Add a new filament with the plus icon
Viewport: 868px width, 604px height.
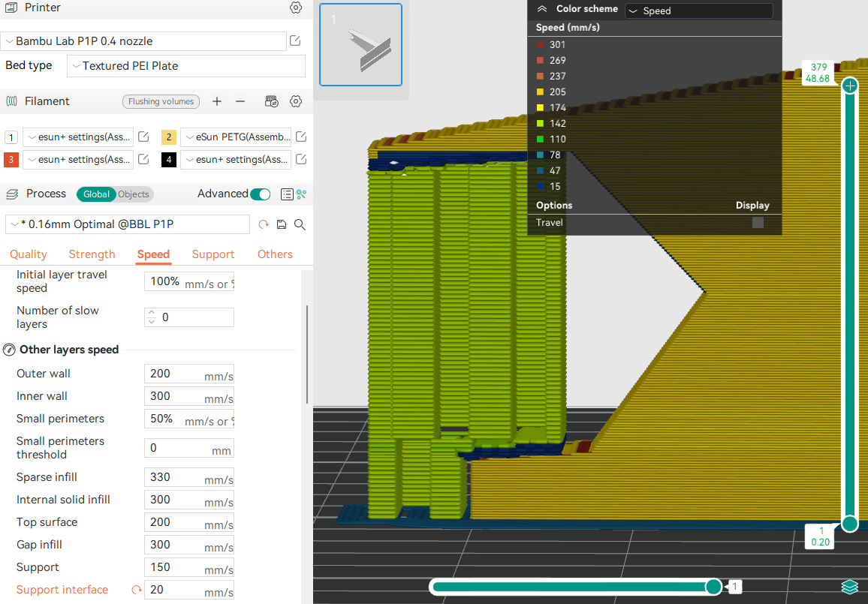pyautogui.click(x=216, y=101)
